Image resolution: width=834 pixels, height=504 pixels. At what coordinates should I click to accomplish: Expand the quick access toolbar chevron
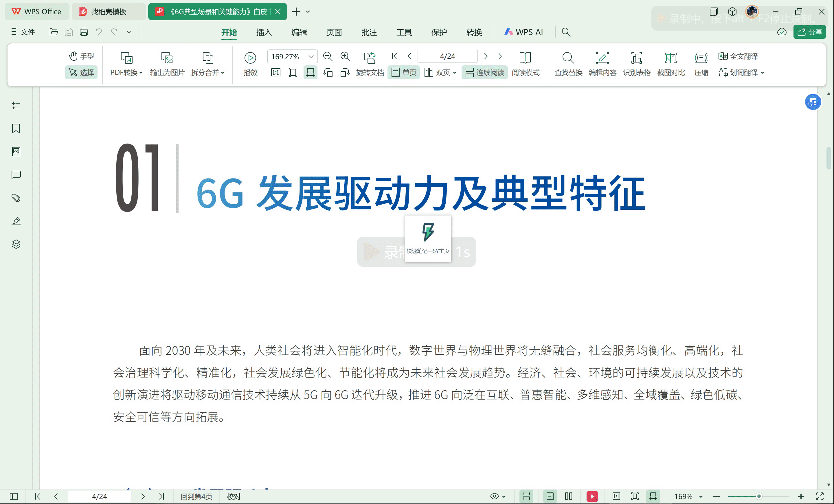coord(129,32)
